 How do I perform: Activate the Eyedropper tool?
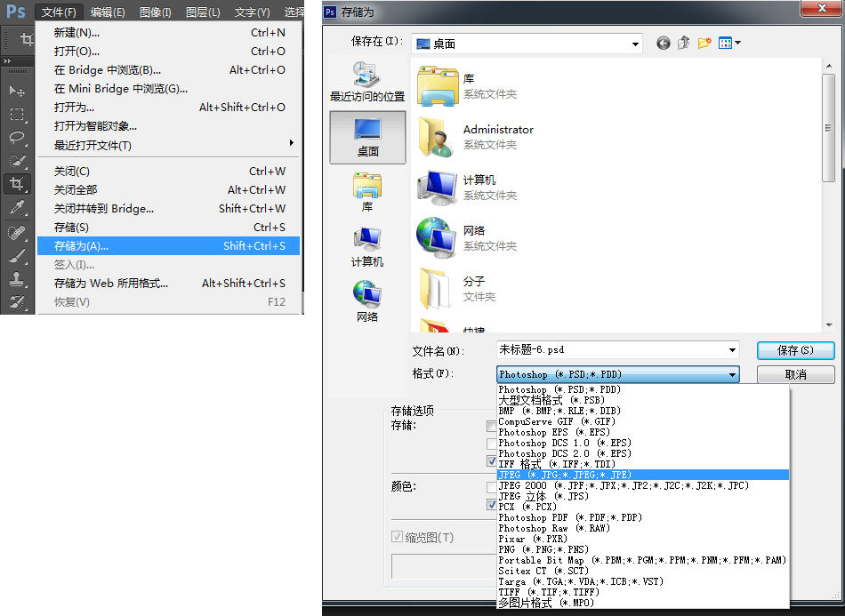point(17,208)
